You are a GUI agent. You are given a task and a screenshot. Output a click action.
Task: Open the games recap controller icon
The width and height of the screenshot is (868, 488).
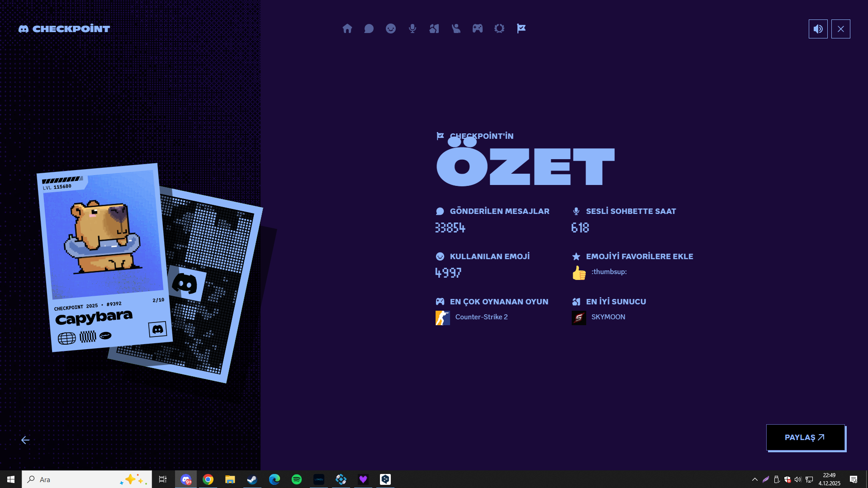point(477,28)
